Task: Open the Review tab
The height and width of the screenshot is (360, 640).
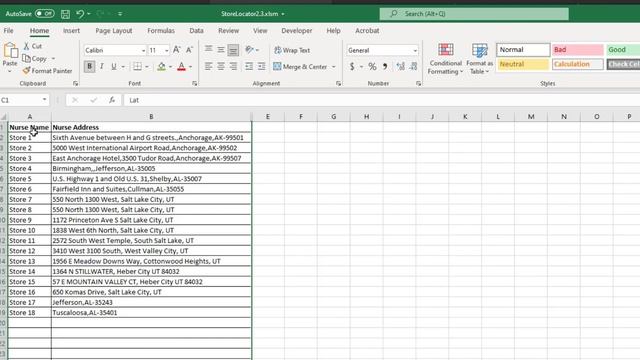Action: tap(228, 31)
